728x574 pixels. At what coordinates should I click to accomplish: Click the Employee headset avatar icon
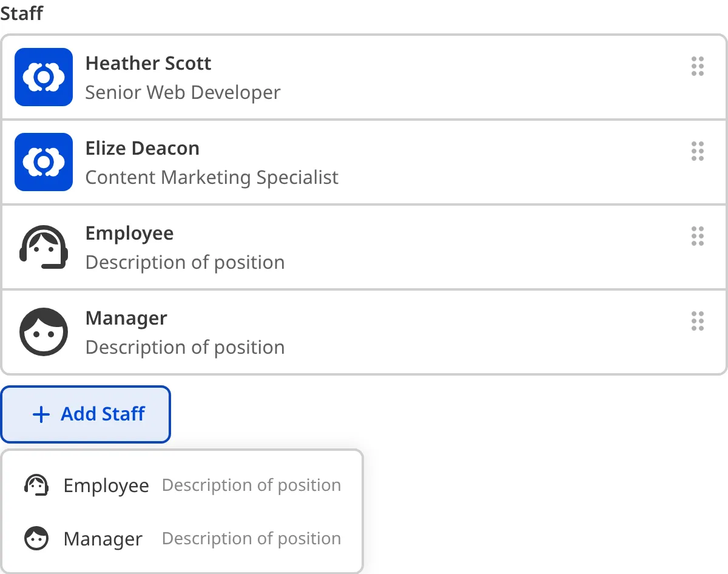pos(43,247)
